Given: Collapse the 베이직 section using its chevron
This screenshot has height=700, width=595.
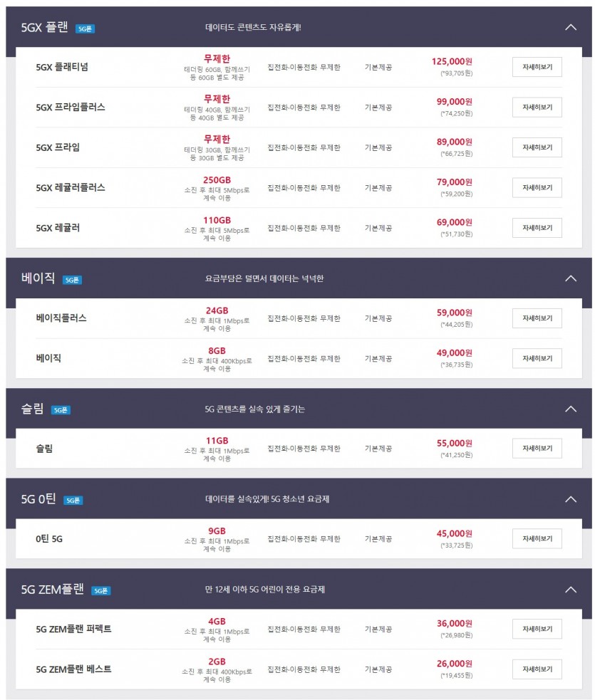Looking at the screenshot, I should click(570, 278).
